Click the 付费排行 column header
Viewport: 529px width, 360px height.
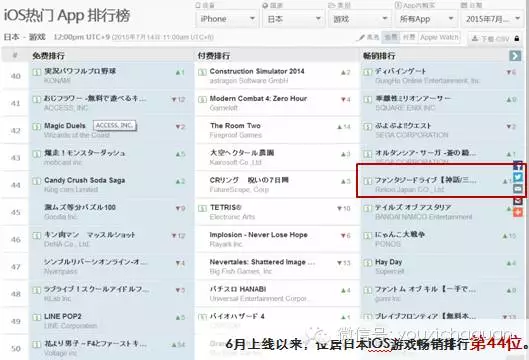point(214,56)
